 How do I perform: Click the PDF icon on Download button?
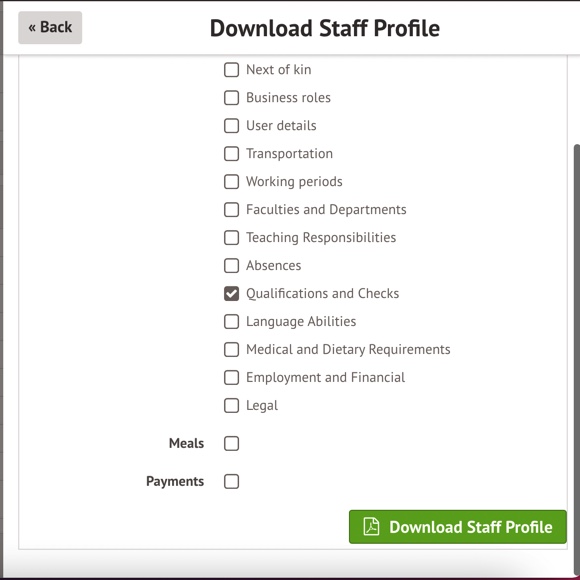pos(371,526)
